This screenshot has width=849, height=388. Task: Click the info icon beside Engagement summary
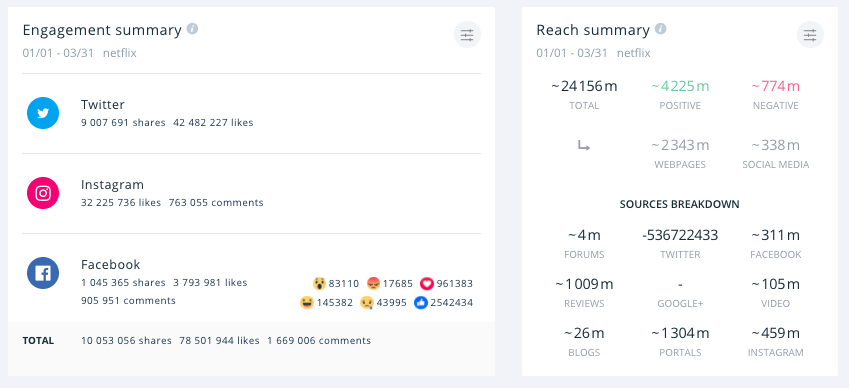pyautogui.click(x=192, y=29)
